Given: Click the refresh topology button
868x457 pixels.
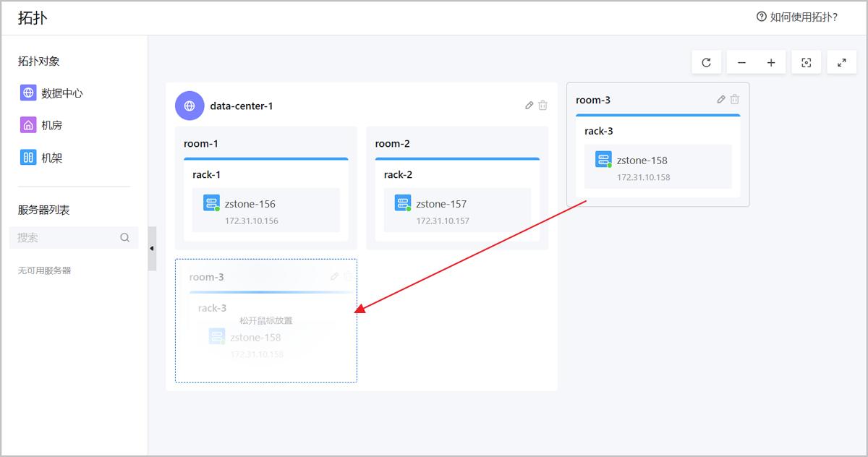Looking at the screenshot, I should [x=706, y=63].
